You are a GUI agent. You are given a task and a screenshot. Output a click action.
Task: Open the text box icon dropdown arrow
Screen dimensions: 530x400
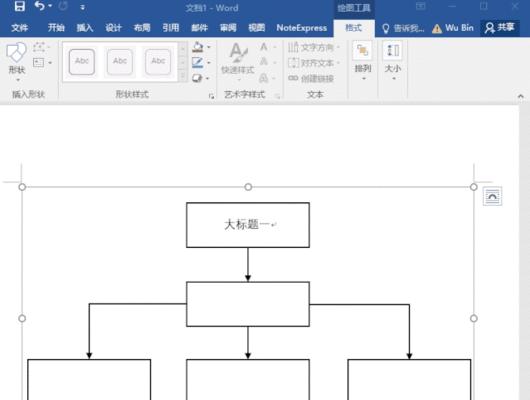pos(50,63)
